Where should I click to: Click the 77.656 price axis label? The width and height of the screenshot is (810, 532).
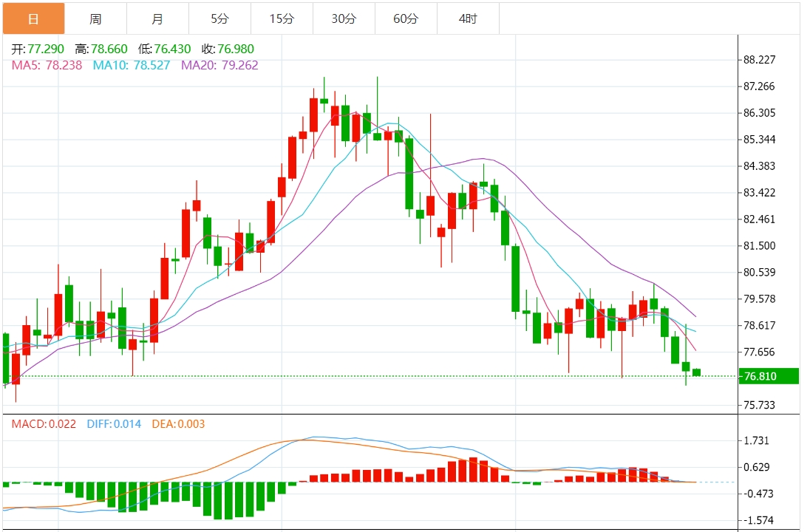[760, 352]
